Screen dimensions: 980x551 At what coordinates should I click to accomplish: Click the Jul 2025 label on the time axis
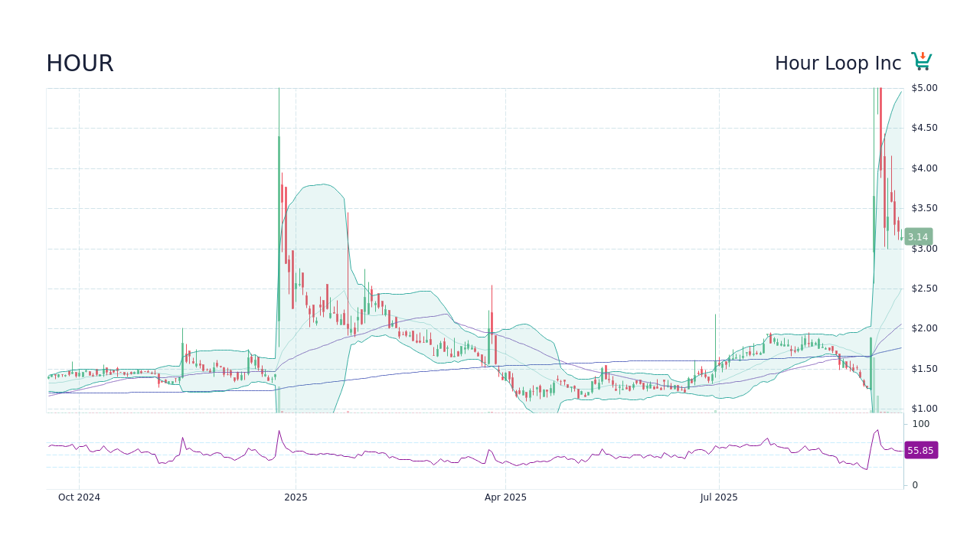(719, 497)
